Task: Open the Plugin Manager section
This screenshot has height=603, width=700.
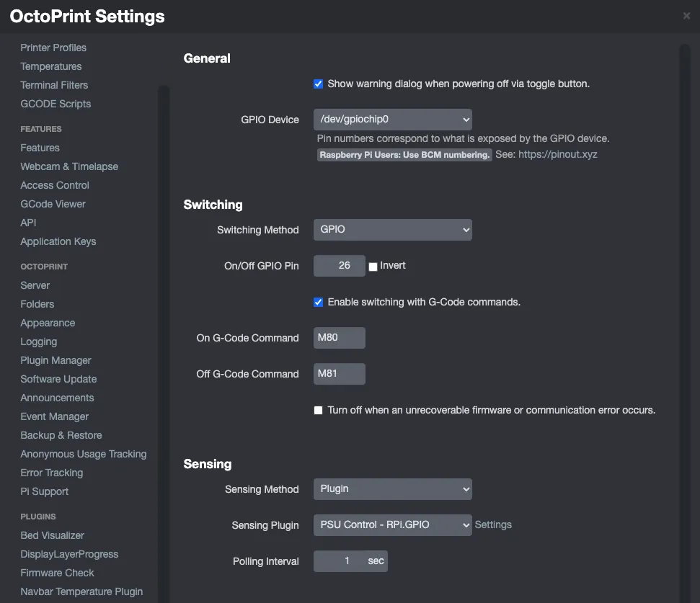Action: coord(56,359)
